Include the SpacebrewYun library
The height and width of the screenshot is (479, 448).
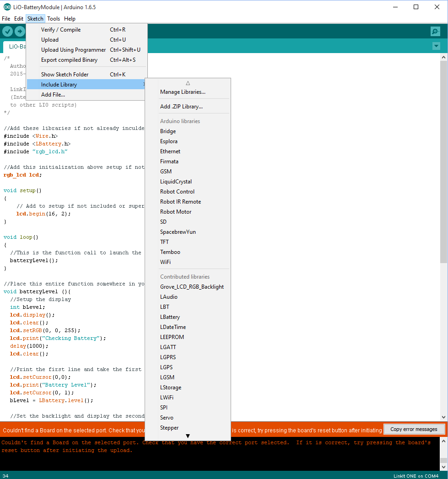coord(188,232)
